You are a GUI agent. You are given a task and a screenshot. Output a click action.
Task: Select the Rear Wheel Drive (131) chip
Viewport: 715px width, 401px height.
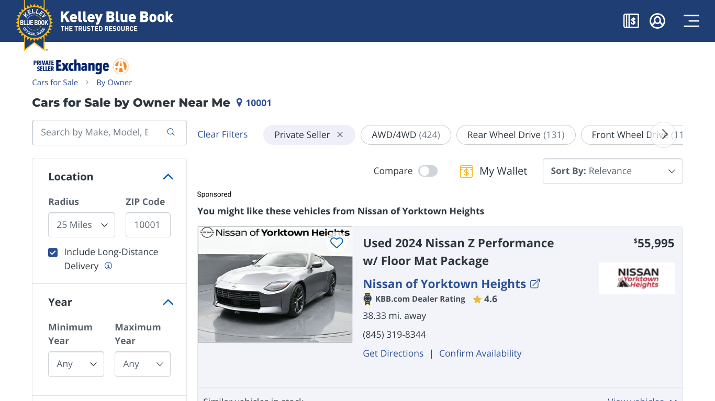tap(516, 135)
